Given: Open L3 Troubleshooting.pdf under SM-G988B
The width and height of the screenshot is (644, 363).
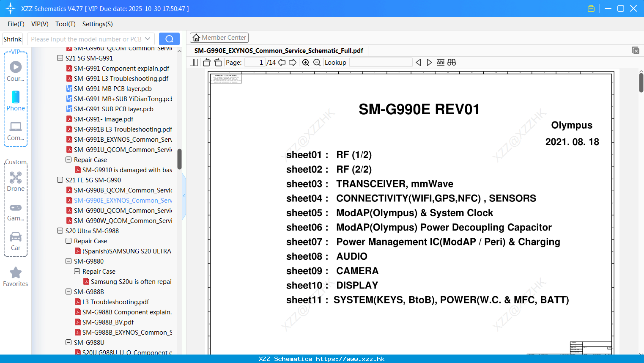Looking at the screenshot, I should tap(115, 302).
